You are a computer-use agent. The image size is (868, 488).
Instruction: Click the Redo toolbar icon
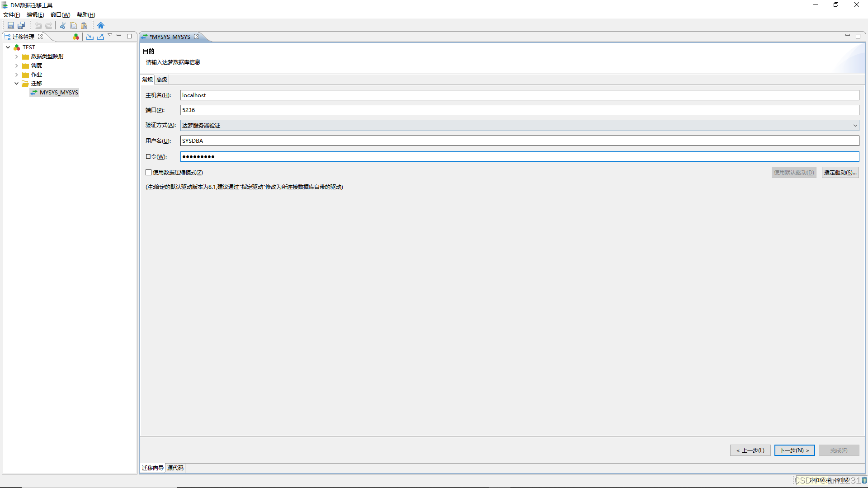(x=49, y=26)
